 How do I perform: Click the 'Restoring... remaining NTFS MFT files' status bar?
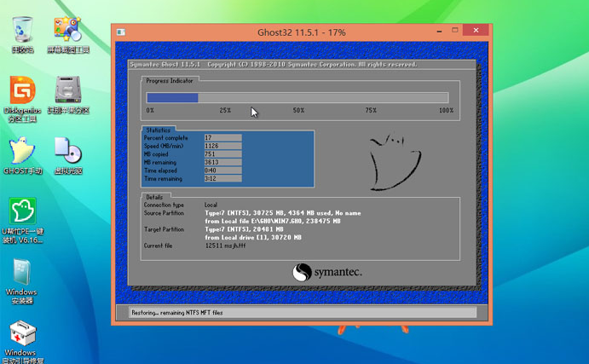303,313
